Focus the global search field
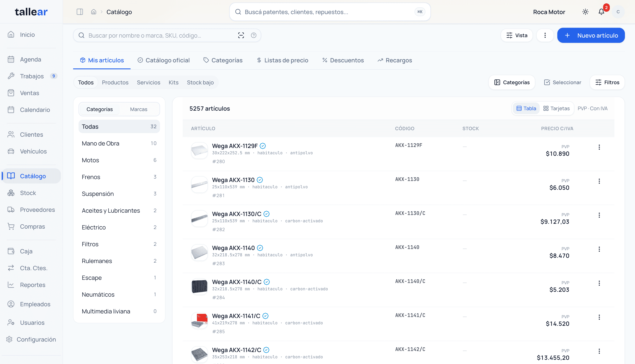635x364 pixels. 330,12
